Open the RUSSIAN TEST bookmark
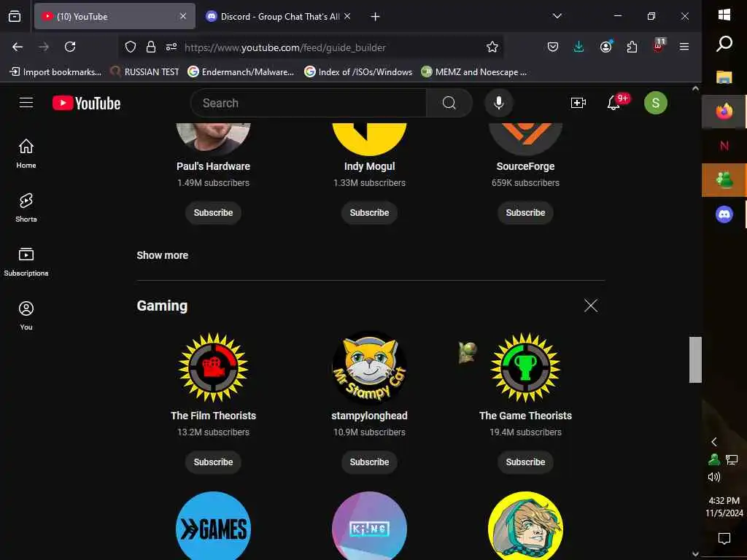This screenshot has height=560, width=747. [x=145, y=72]
